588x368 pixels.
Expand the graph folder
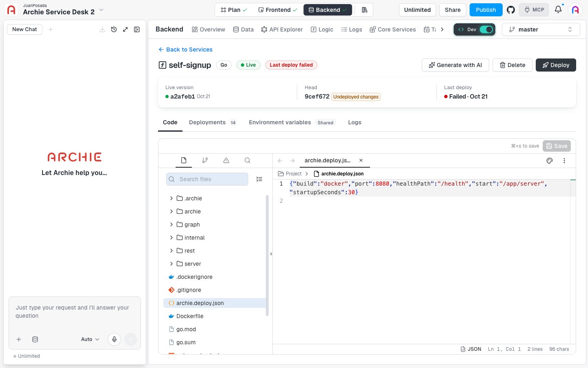(x=171, y=224)
